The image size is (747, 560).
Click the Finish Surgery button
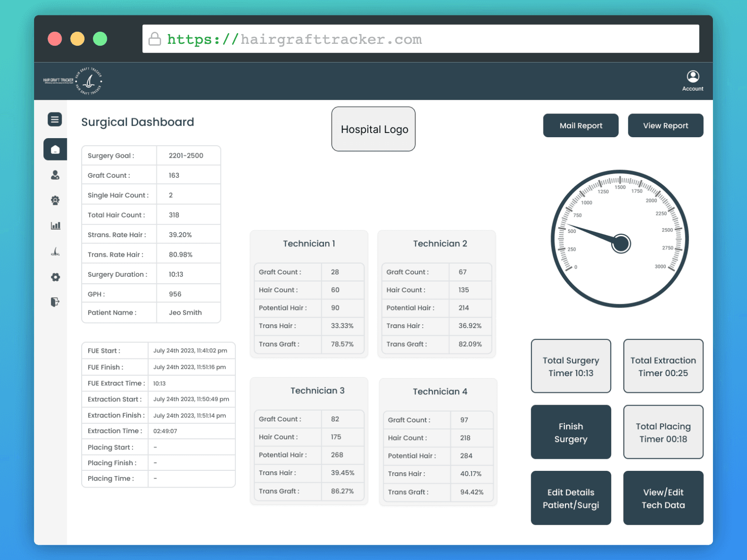coord(571,432)
